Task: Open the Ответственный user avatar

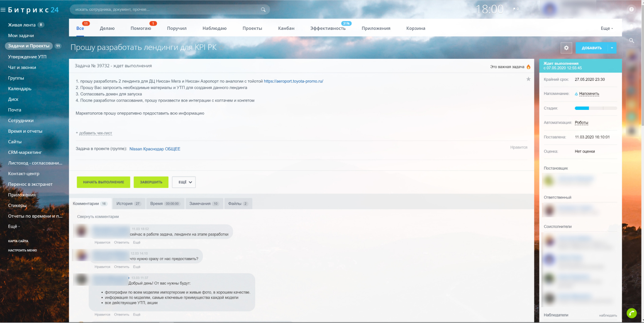Action: pos(549,210)
